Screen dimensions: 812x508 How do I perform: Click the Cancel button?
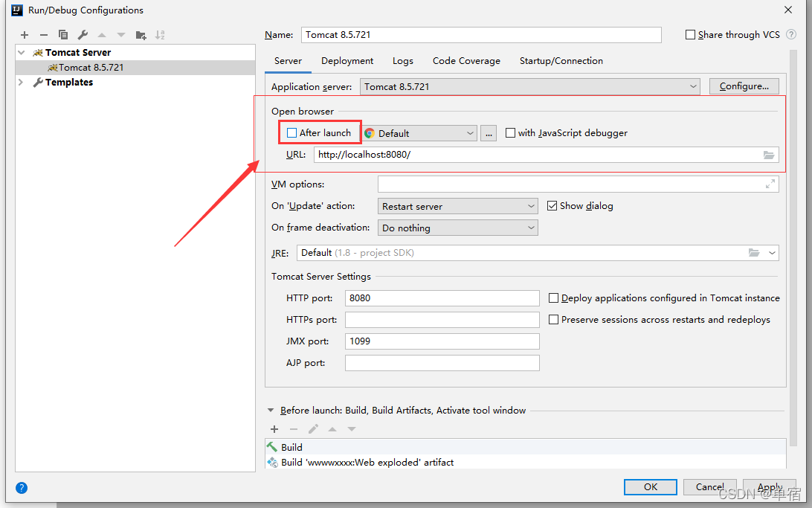tap(710, 486)
